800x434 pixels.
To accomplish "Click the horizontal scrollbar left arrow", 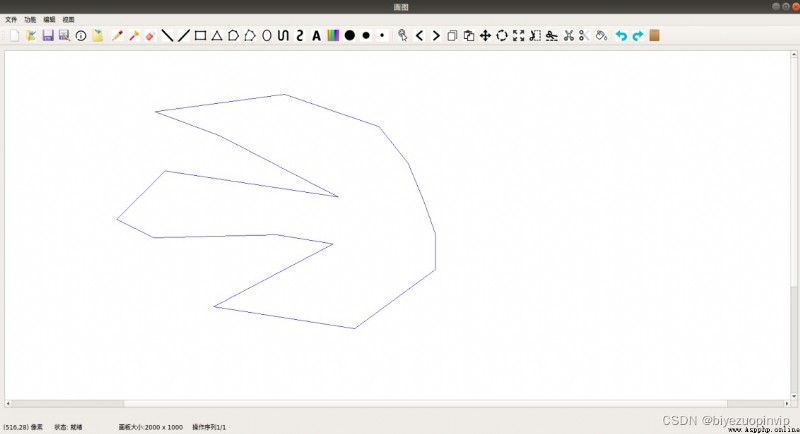I will click(x=8, y=403).
